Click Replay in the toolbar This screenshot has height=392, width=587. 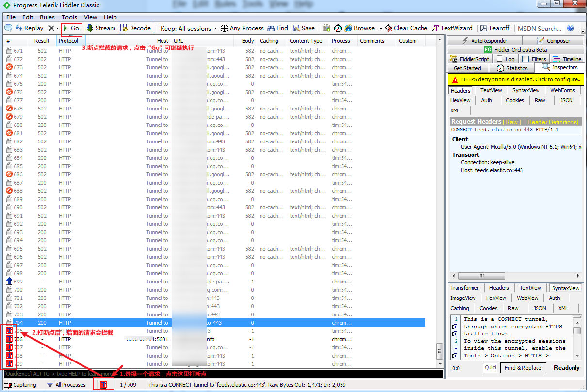tap(29, 28)
